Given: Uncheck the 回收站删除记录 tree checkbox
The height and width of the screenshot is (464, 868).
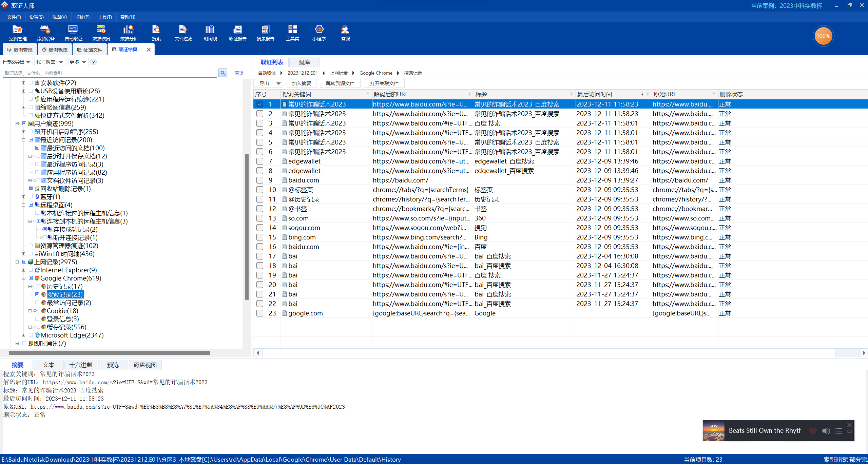Looking at the screenshot, I should (x=31, y=189).
